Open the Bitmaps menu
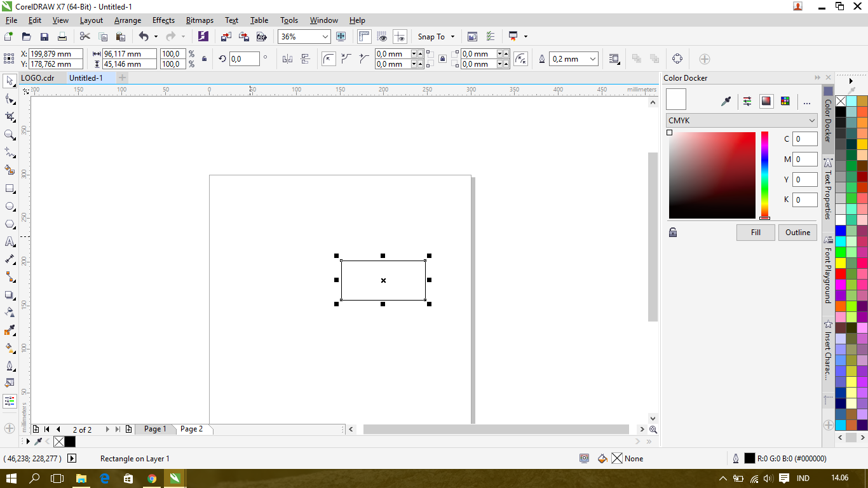This screenshot has height=488, width=868. [200, 20]
